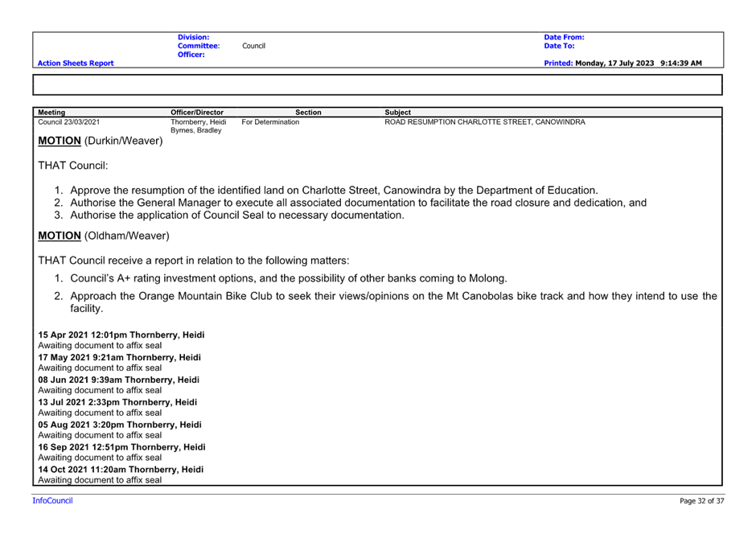Click the 'For Determination' section cell
Viewport: 756px width, 534px height.
tap(270, 122)
